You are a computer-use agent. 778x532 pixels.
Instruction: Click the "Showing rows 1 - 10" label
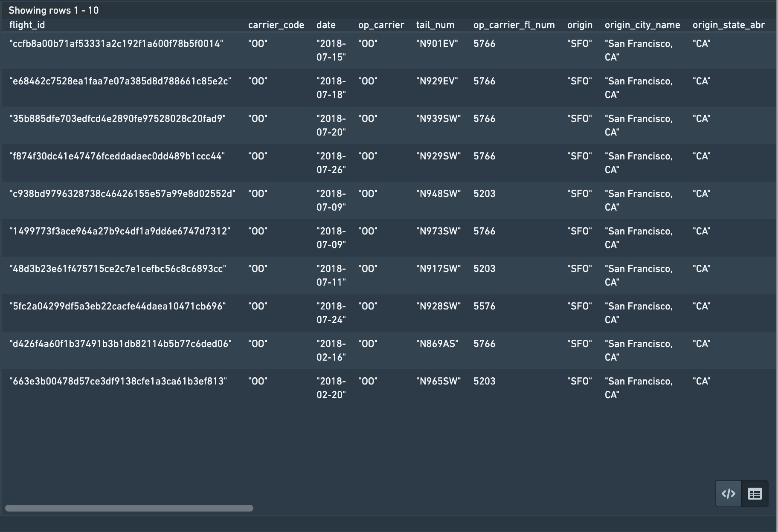54,11
